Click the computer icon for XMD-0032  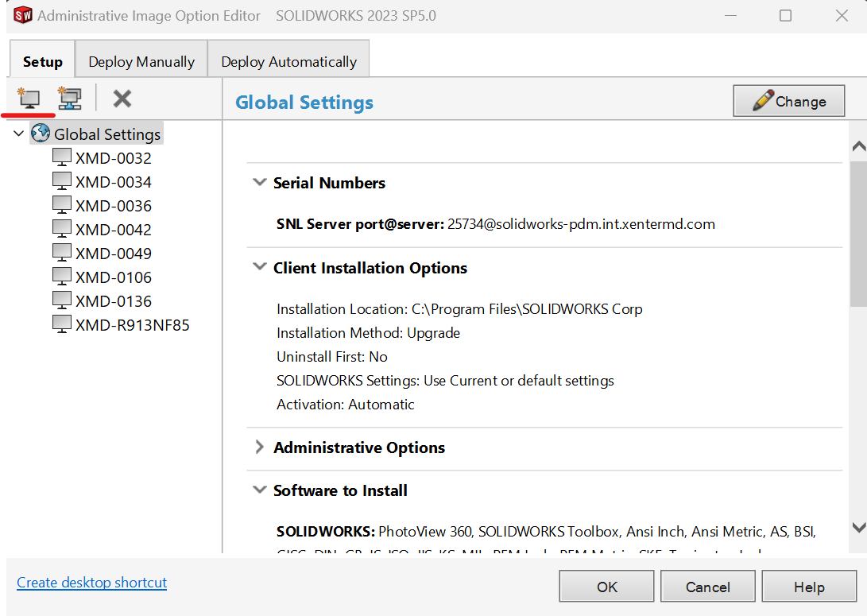point(62,157)
